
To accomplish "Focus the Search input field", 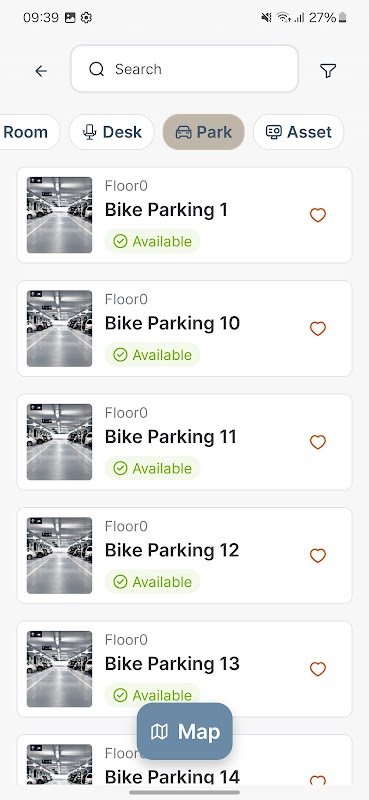I will click(x=184, y=69).
